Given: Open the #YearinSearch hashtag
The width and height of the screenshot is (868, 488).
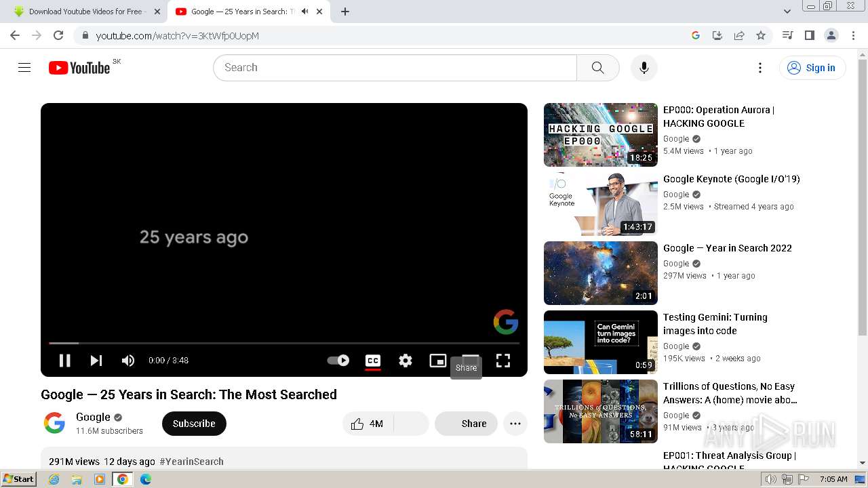Looking at the screenshot, I should click(191, 462).
